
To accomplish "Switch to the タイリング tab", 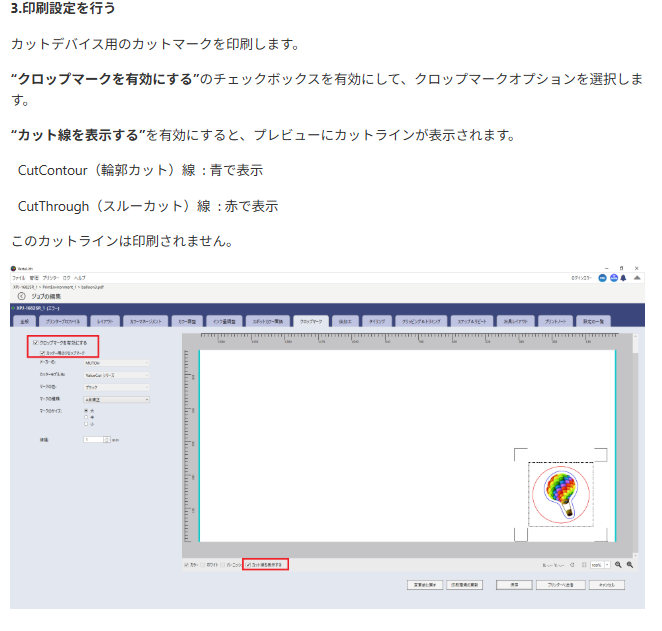I will pyautogui.click(x=377, y=322).
